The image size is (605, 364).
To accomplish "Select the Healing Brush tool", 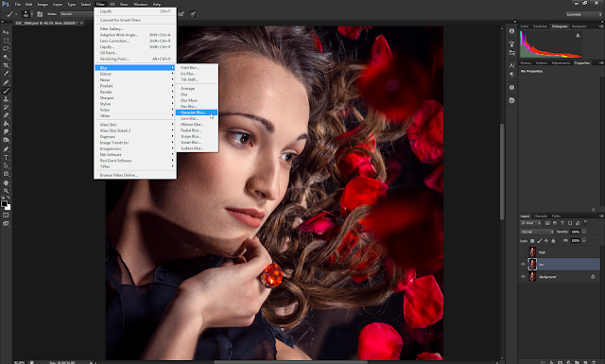I will [x=6, y=82].
